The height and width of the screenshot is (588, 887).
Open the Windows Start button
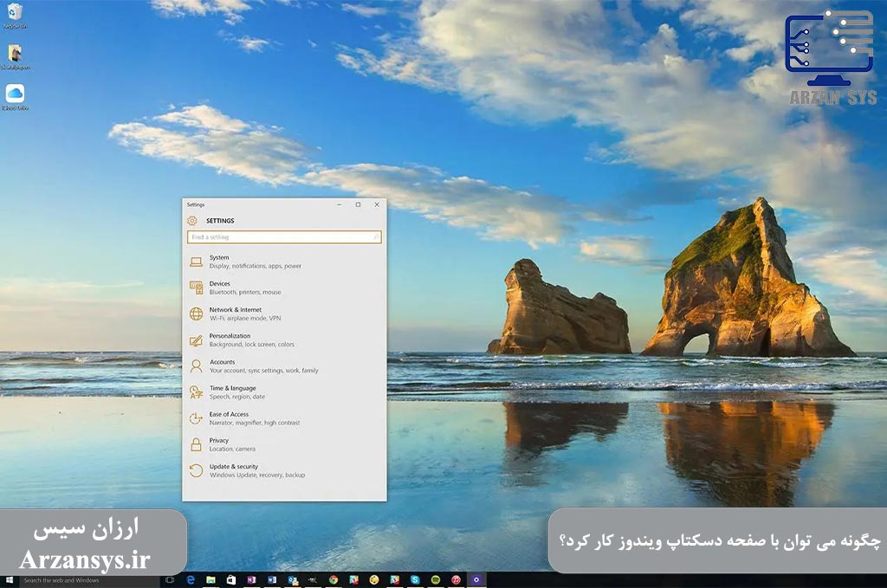pos(9,580)
